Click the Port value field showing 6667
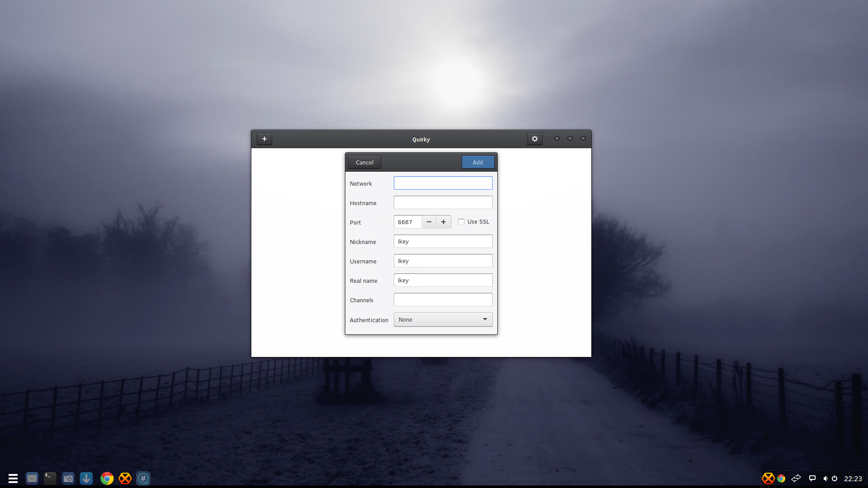Screen dimensions: 868x488 (408, 222)
